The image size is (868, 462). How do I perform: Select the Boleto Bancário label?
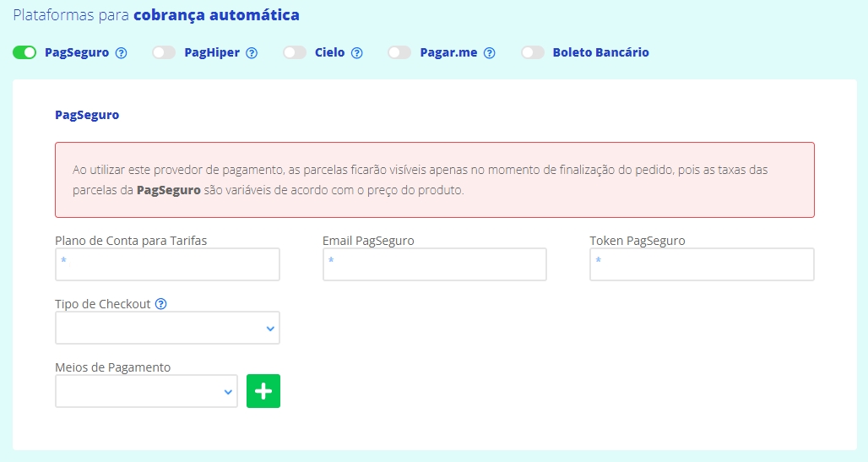(x=600, y=52)
